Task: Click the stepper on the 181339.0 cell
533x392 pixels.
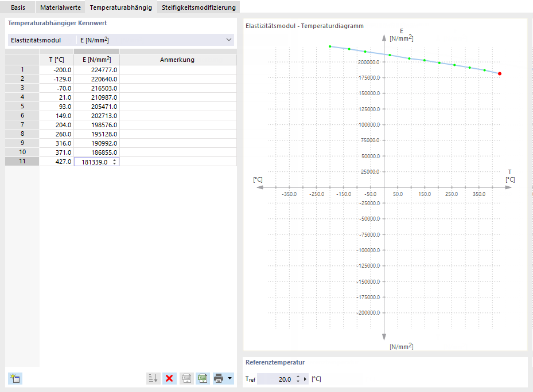Action: click(x=115, y=162)
